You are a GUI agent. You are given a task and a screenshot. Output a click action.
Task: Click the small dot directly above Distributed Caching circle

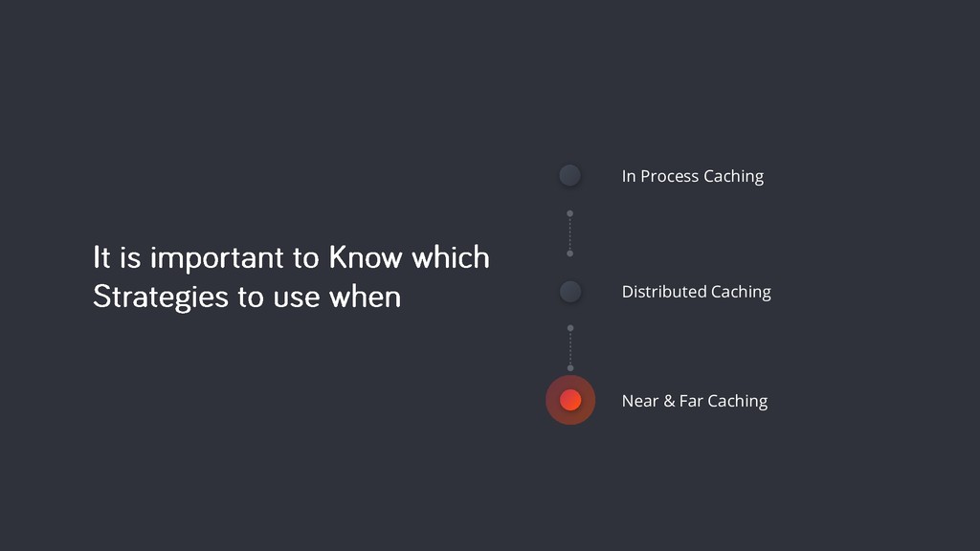(570, 253)
